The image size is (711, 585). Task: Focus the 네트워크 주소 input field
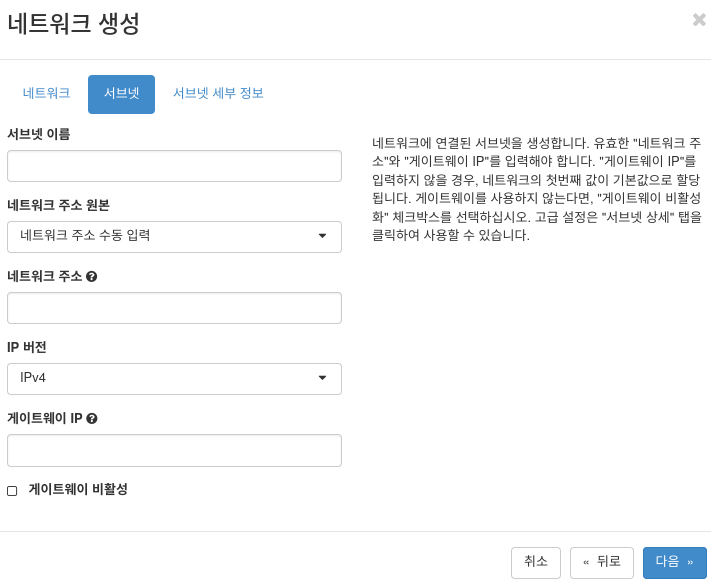174,308
